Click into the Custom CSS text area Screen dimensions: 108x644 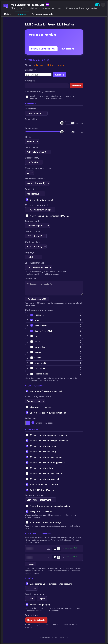pos(54,288)
